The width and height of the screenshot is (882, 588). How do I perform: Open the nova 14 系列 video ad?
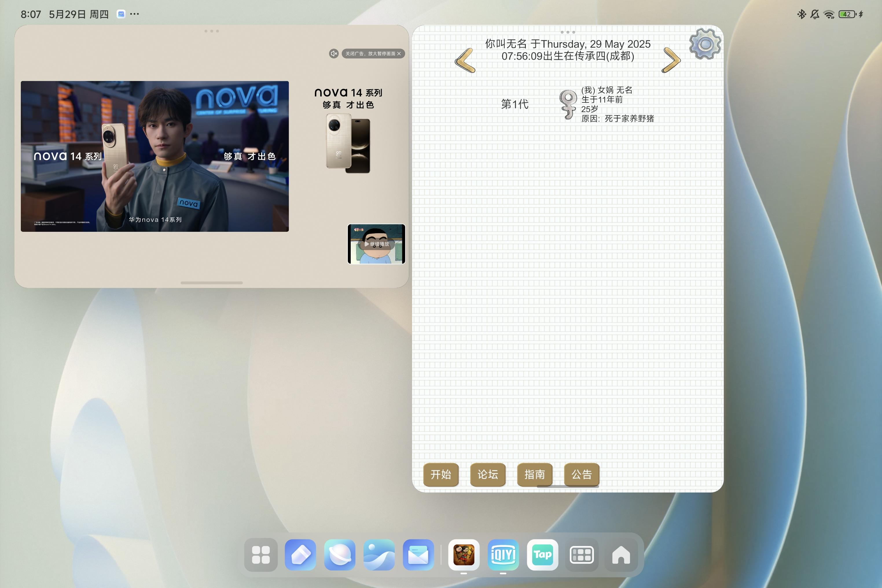(x=155, y=156)
